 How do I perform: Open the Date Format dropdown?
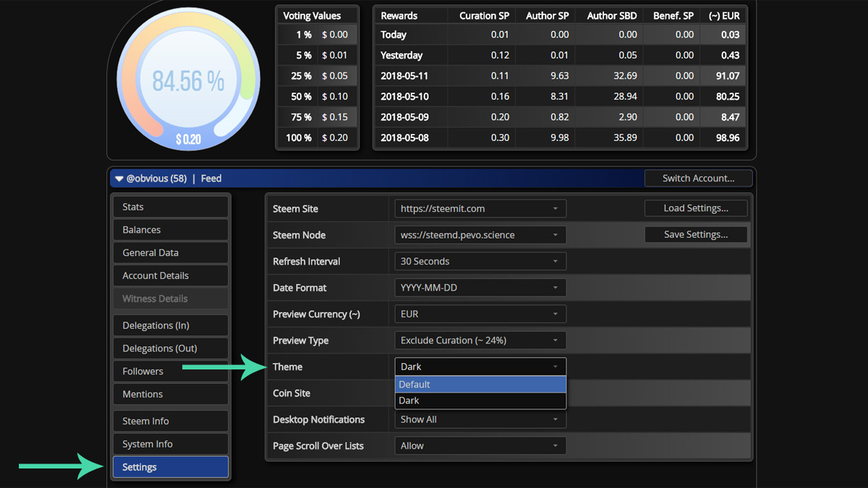(x=480, y=288)
